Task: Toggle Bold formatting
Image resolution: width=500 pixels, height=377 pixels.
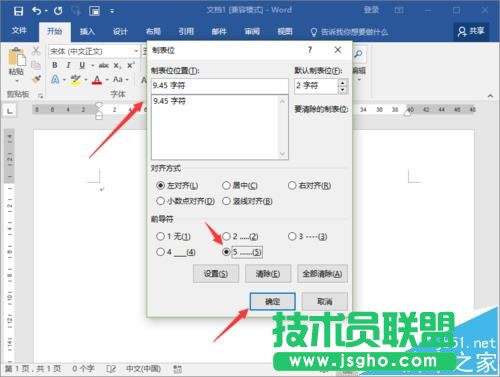Action: 55,65
